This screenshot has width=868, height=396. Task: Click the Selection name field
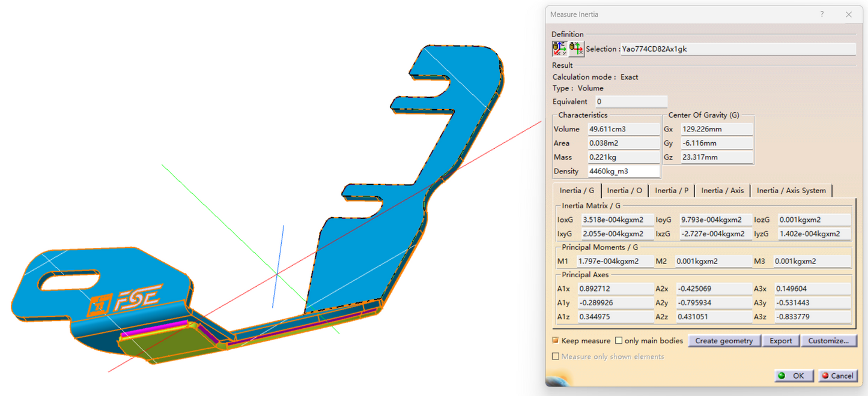738,49
